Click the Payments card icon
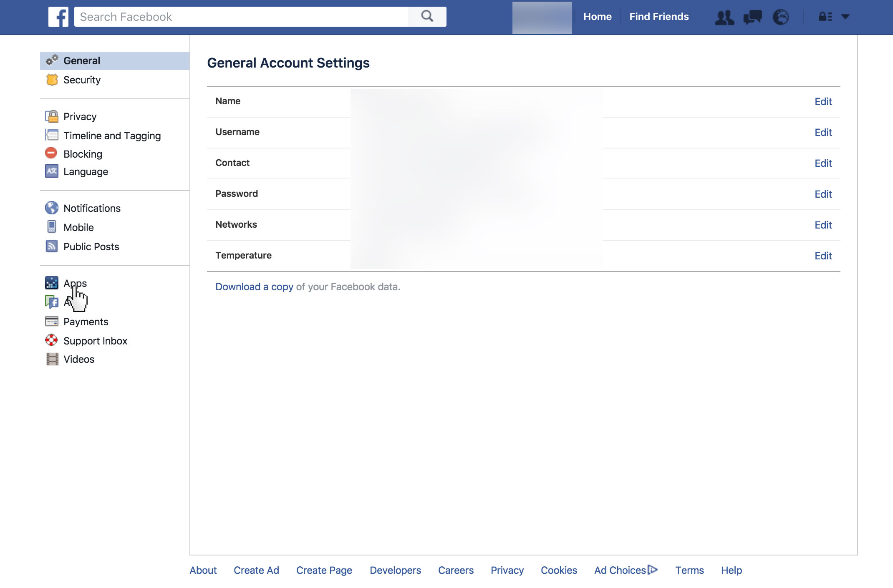 point(52,321)
